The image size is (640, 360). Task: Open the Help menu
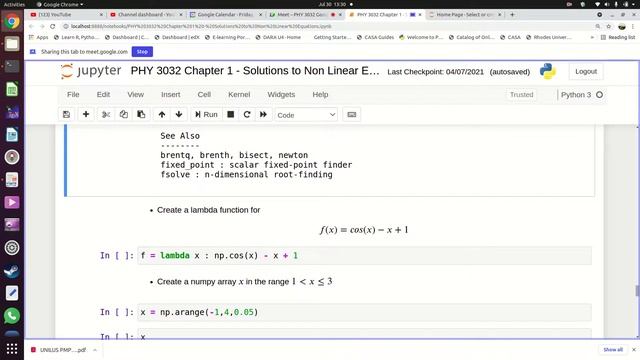click(x=320, y=94)
